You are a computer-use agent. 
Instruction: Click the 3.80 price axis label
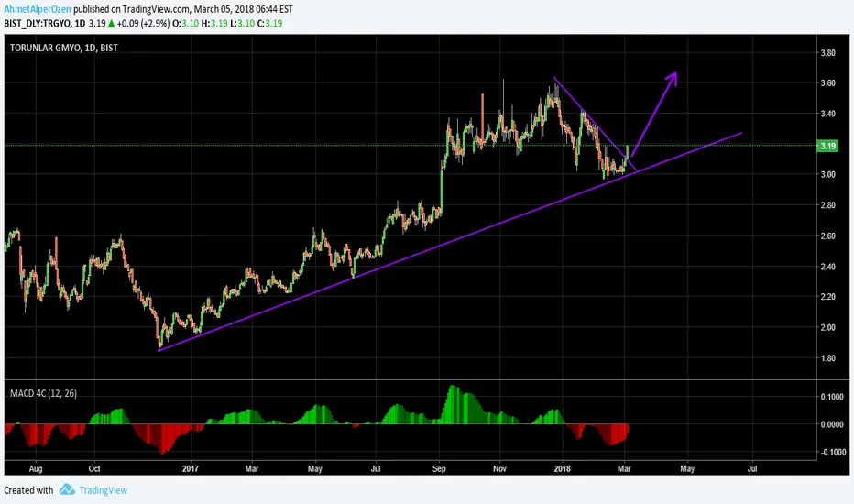click(827, 53)
